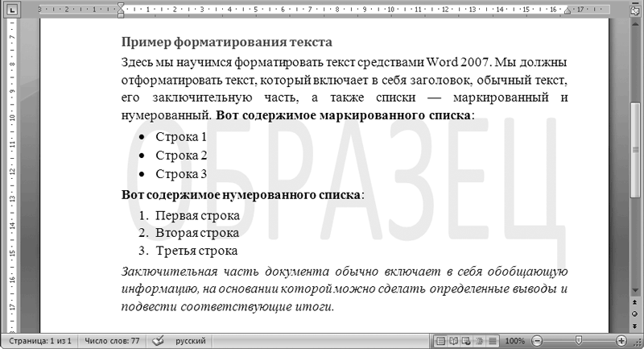Open word count from "Число слов: 77"
Viewport: 644px width, 349px height.
pyautogui.click(x=112, y=341)
